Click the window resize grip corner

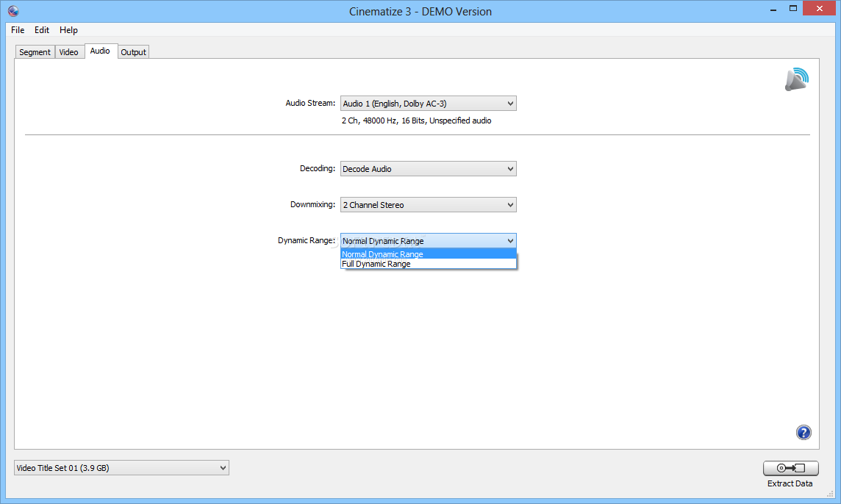(830, 494)
